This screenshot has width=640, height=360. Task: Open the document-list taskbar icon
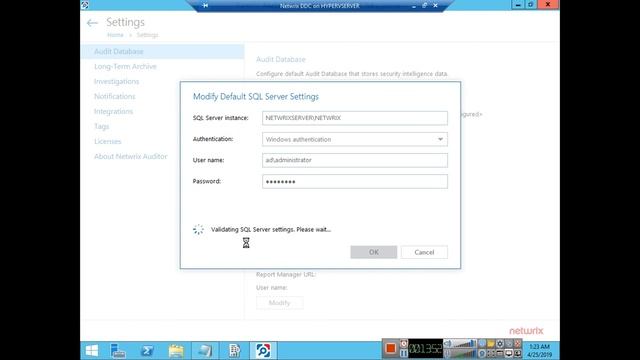(x=234, y=351)
